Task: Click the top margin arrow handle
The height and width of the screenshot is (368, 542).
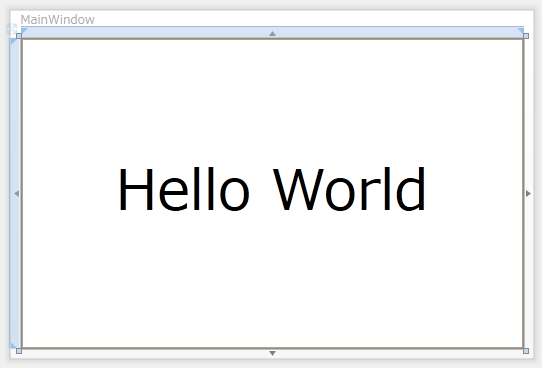Action: tap(272, 34)
